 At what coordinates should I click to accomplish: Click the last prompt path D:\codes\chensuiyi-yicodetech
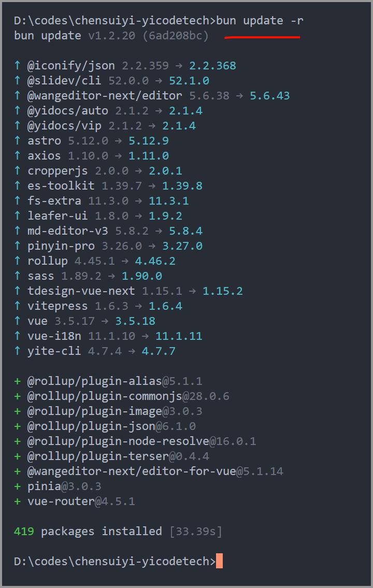click(111, 562)
